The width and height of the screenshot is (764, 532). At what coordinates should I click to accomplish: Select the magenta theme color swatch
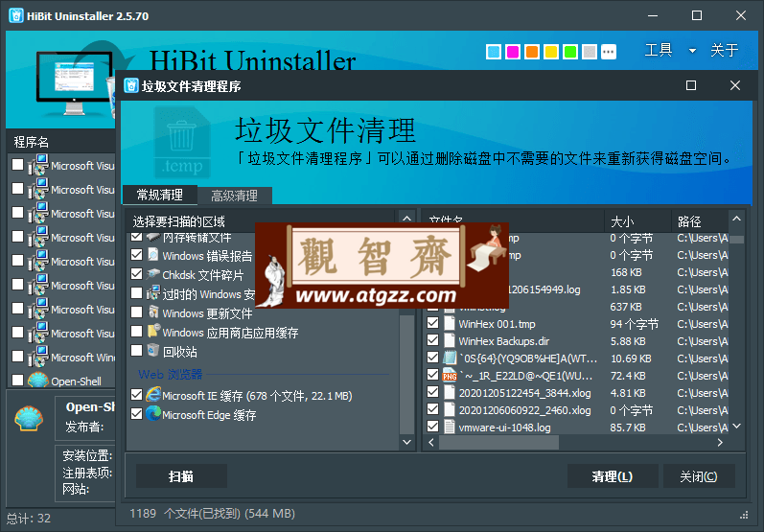pos(513,52)
